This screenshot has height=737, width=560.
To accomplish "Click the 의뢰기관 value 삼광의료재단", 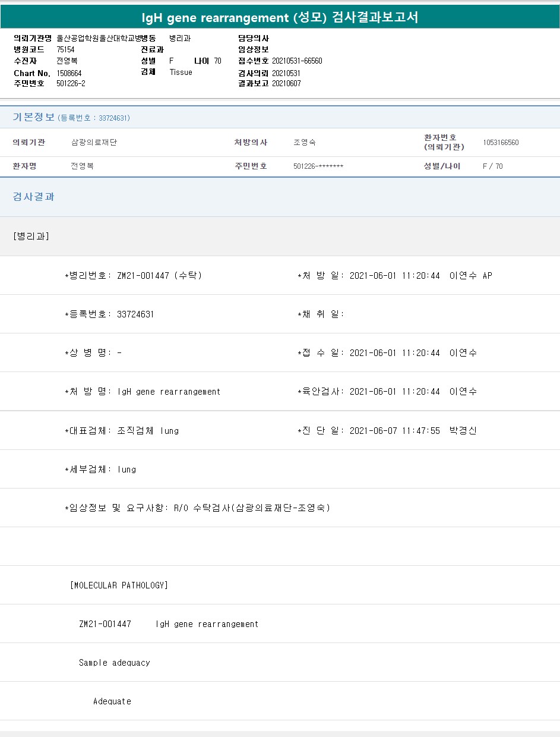I will [94, 143].
